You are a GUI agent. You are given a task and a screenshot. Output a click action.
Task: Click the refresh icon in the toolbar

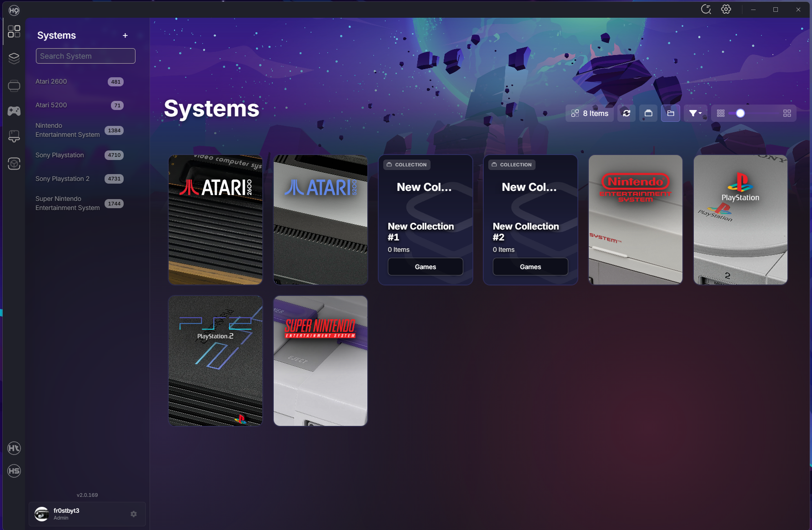click(x=627, y=113)
